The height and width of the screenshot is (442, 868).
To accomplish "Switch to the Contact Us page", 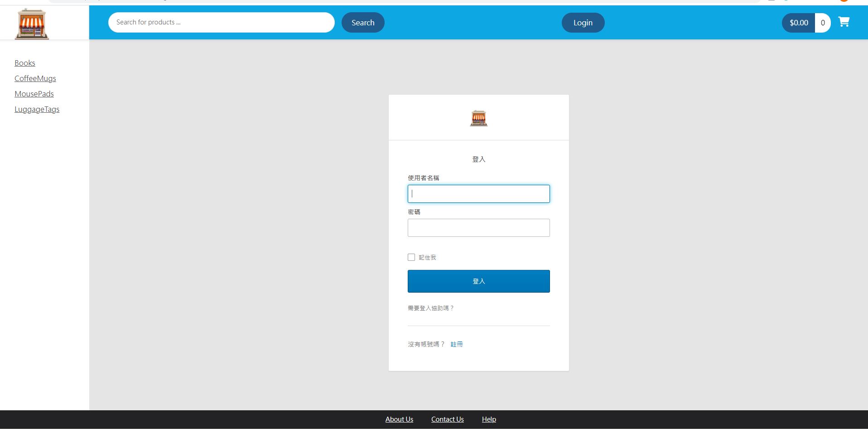I will click(x=447, y=419).
